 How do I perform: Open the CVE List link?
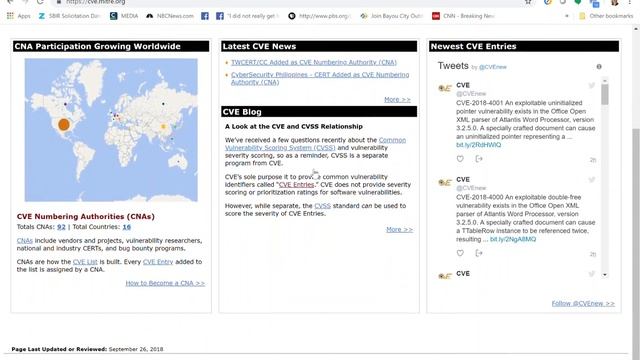(85, 262)
